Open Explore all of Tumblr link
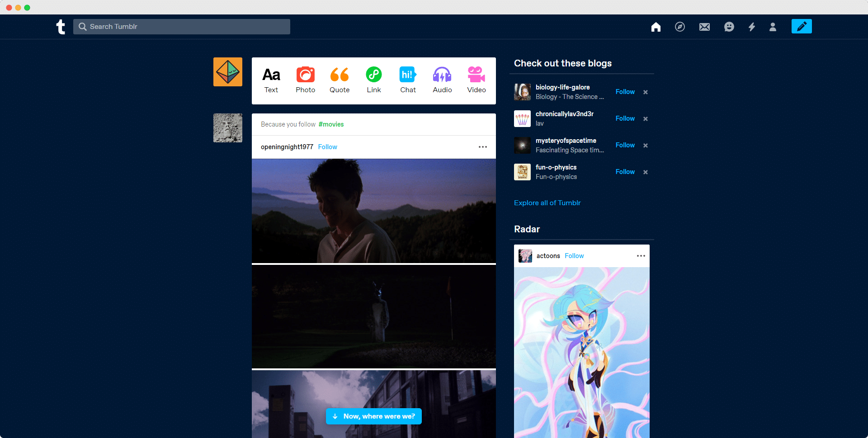The height and width of the screenshot is (438, 868). pos(547,203)
